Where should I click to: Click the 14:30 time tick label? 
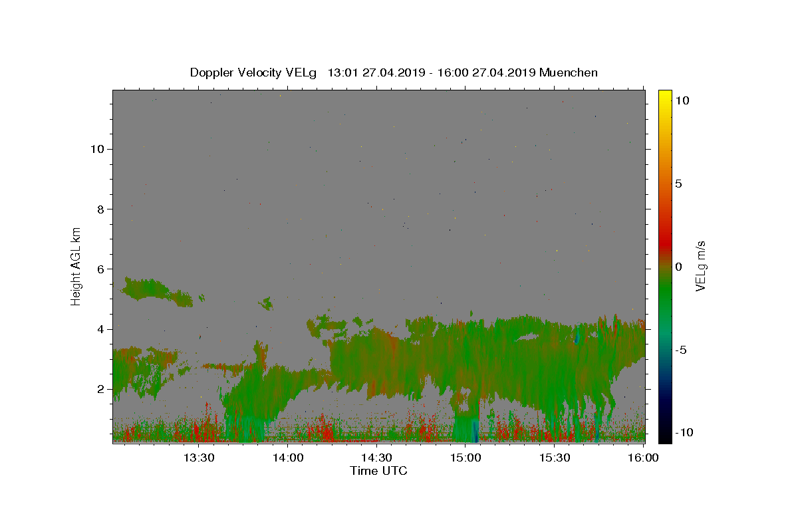(376, 458)
